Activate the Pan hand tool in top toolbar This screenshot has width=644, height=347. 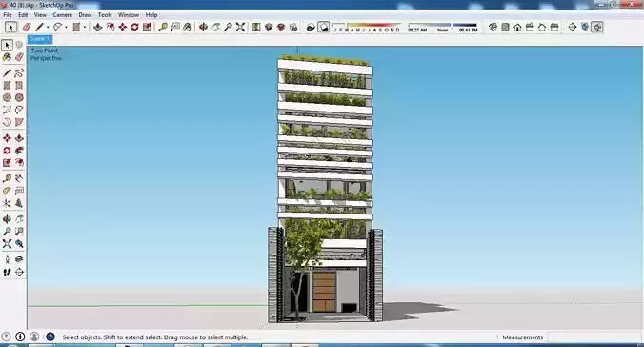pos(215,27)
